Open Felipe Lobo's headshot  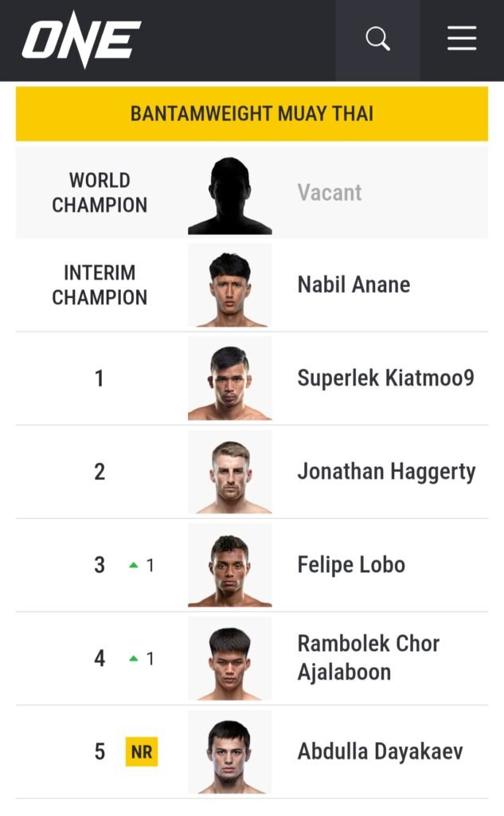pos(230,565)
